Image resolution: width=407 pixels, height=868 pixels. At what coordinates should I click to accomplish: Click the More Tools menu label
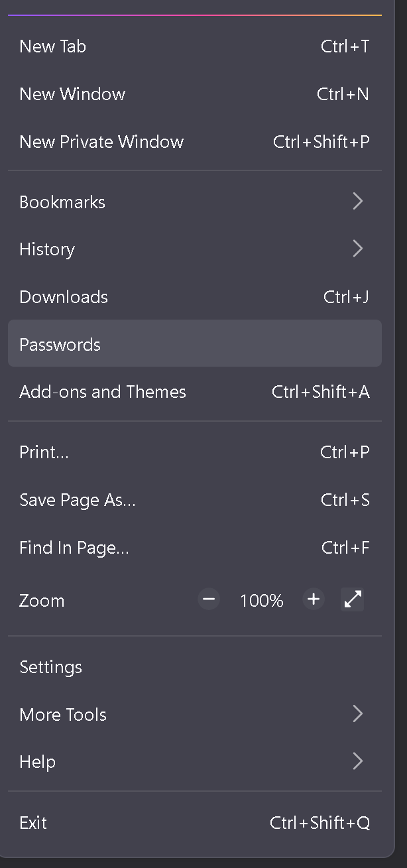pos(63,715)
